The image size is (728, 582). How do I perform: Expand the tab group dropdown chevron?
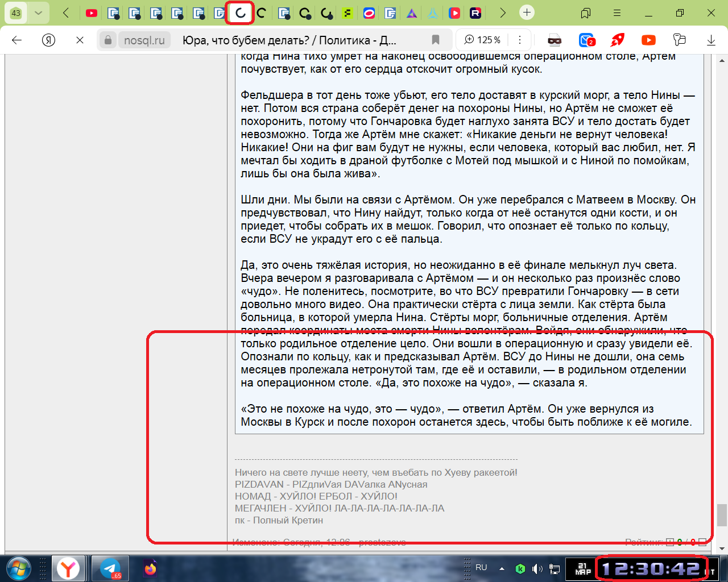coord(38,13)
